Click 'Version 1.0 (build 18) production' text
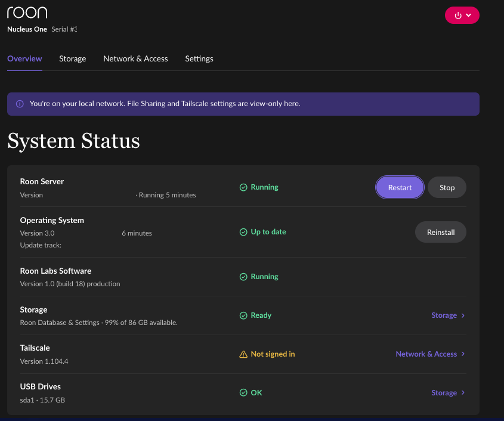504x421 pixels. (70, 284)
